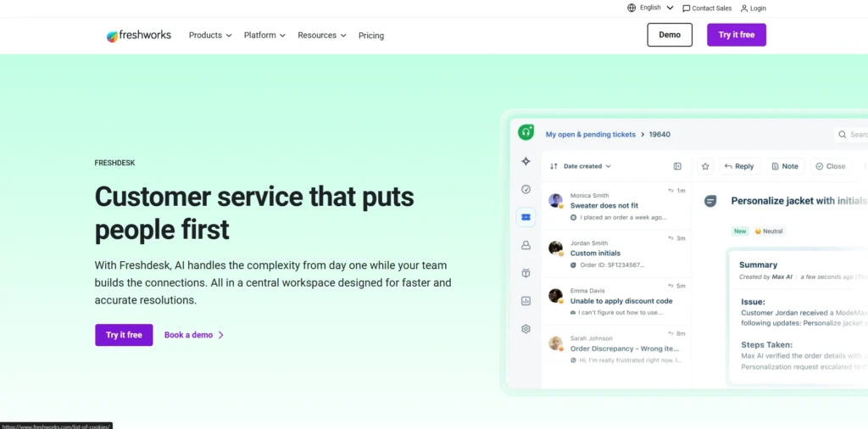Click the Freshworks logo
The image size is (868, 429).
tap(139, 36)
